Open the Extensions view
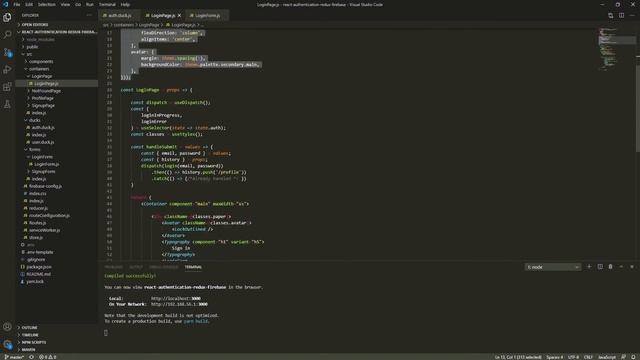Image resolution: width=640 pixels, height=360 pixels. 7,87
